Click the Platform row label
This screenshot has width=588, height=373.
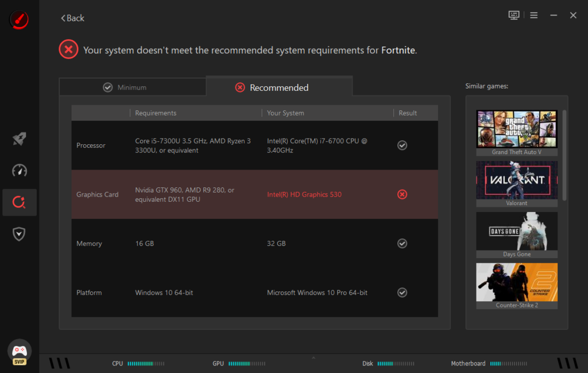(89, 293)
